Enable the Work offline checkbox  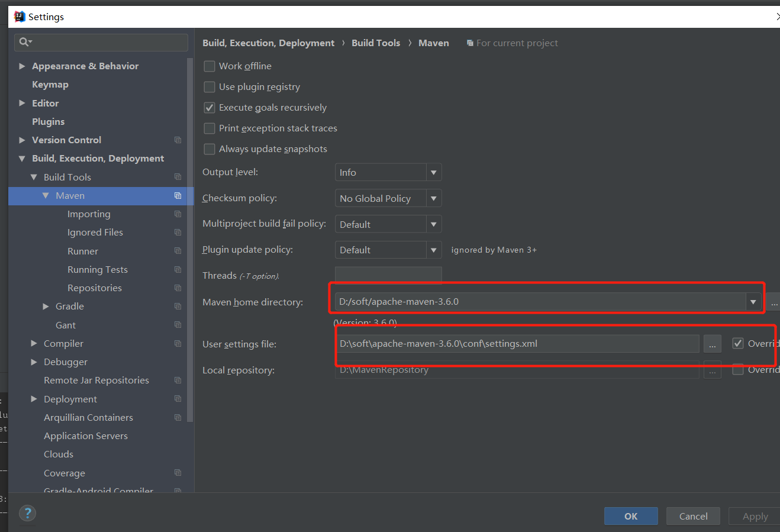click(209, 66)
